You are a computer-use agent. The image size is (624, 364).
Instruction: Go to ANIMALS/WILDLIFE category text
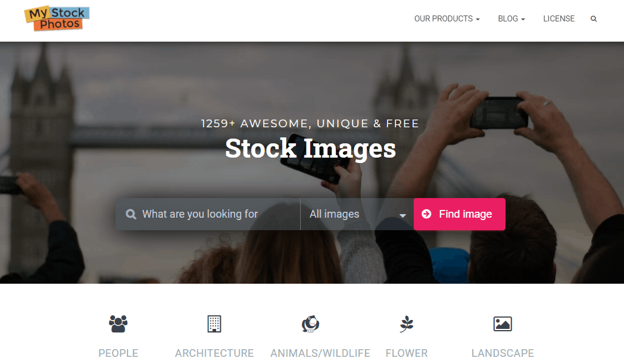click(320, 353)
